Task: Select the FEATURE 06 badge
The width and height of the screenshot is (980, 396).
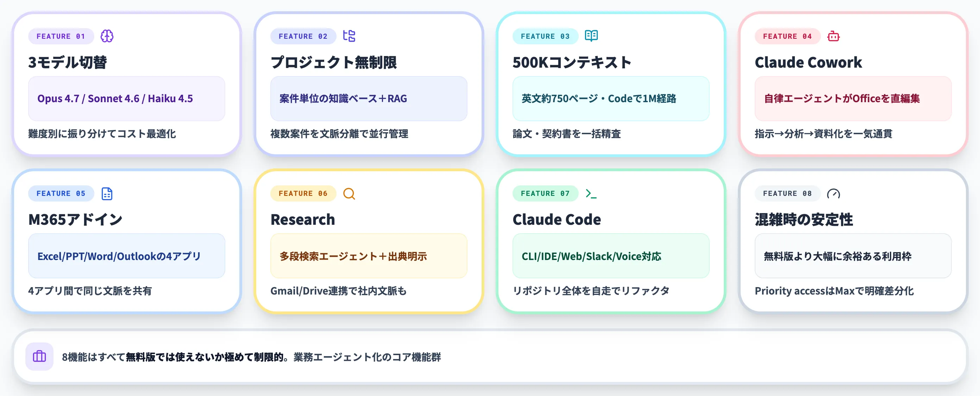Action: tap(303, 193)
